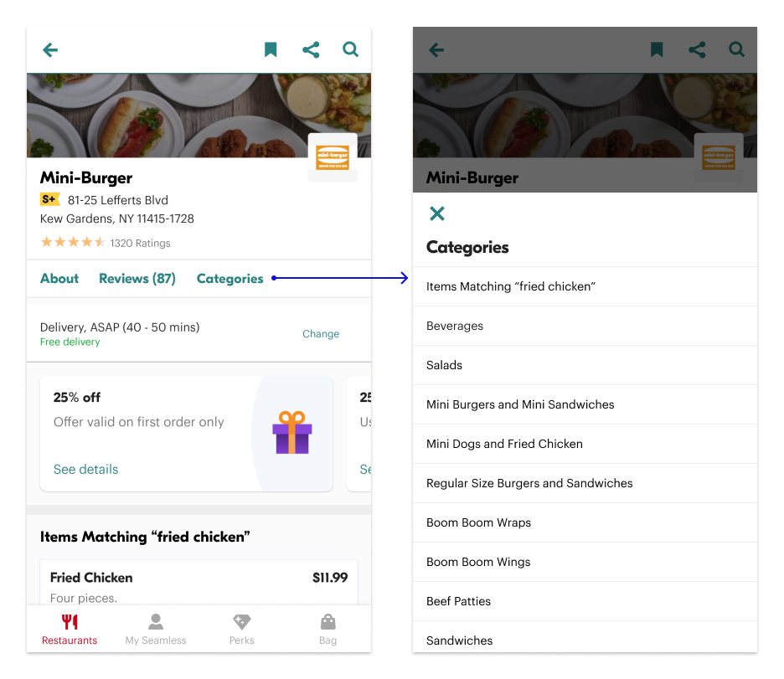The image size is (784, 679).
Task: Select the Boom Boom Wings category
Action: pos(585,562)
